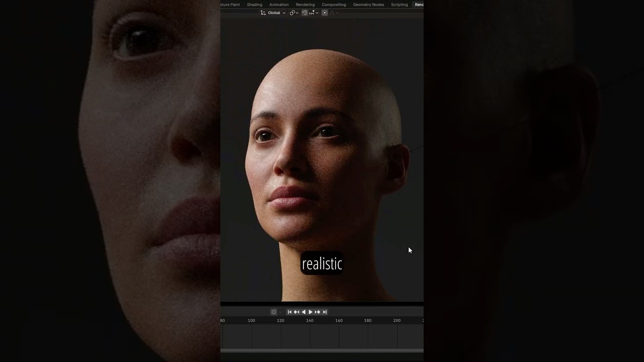Toggle the snap magnet icon
The height and width of the screenshot is (362, 644).
click(304, 13)
